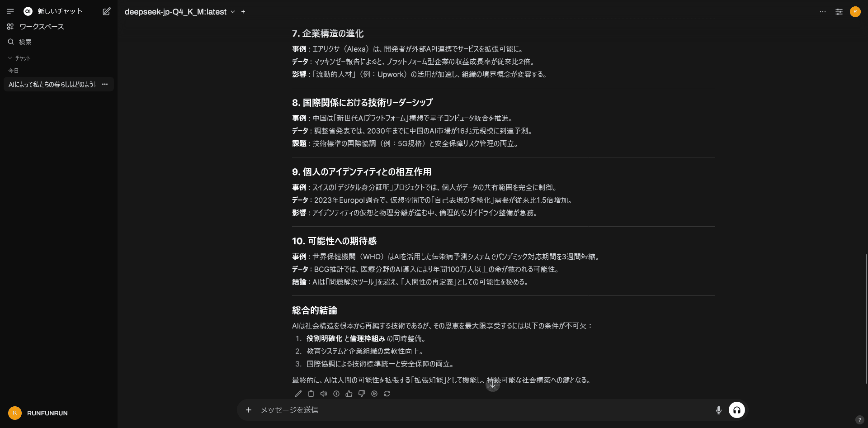
Task: Toggle the sidebar hamburger menu icon
Action: point(10,11)
